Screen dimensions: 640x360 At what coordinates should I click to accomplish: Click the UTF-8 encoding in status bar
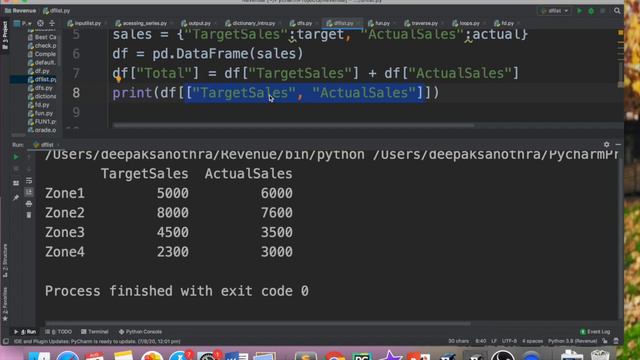coord(509,341)
